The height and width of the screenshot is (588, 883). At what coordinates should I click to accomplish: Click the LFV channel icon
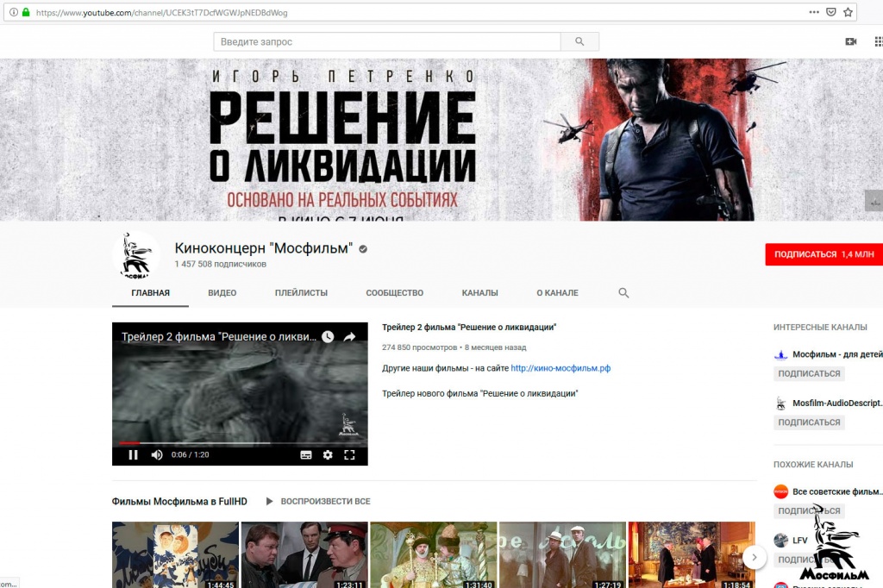[780, 540]
